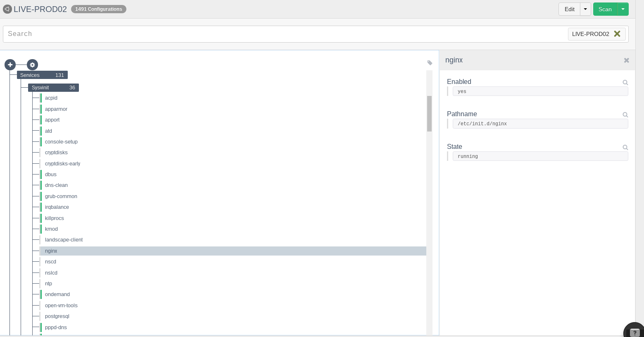Click the Edit button
The height and width of the screenshot is (337, 644).
pos(569,9)
